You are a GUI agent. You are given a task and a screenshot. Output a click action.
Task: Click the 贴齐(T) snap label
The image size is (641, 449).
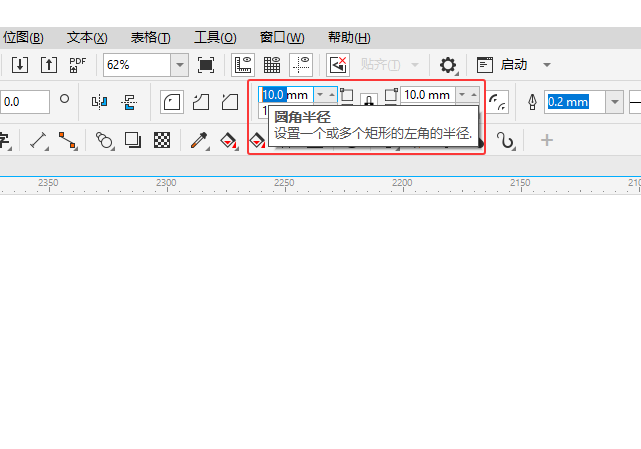(380, 65)
